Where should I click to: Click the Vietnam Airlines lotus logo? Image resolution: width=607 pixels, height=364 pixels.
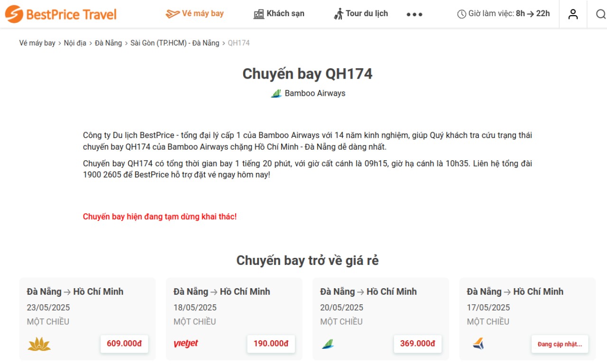39,344
